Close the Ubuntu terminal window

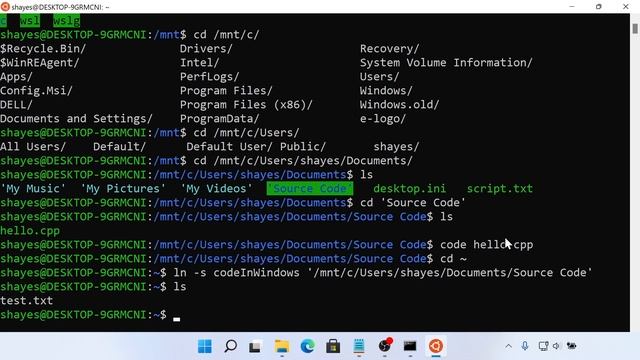tap(625, 7)
